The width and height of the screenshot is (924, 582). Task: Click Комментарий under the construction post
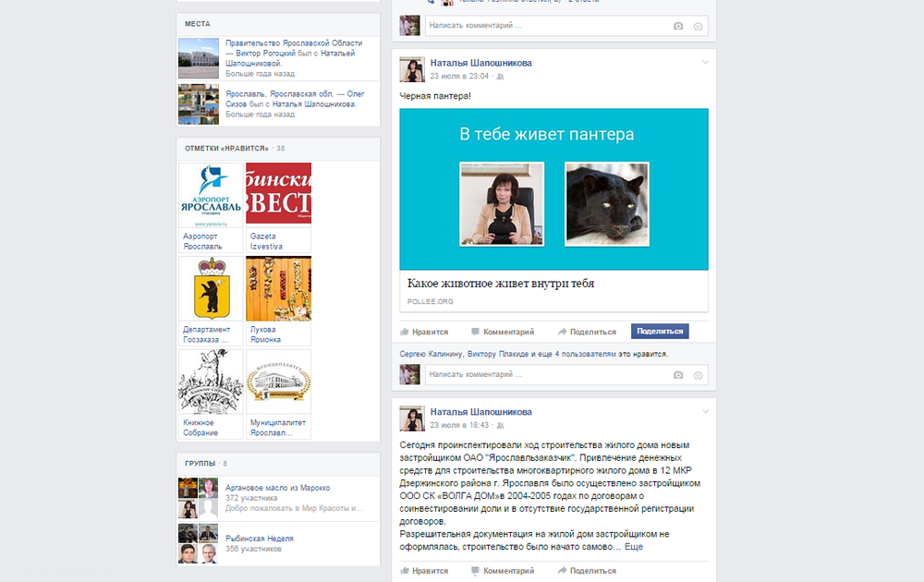[x=503, y=571]
